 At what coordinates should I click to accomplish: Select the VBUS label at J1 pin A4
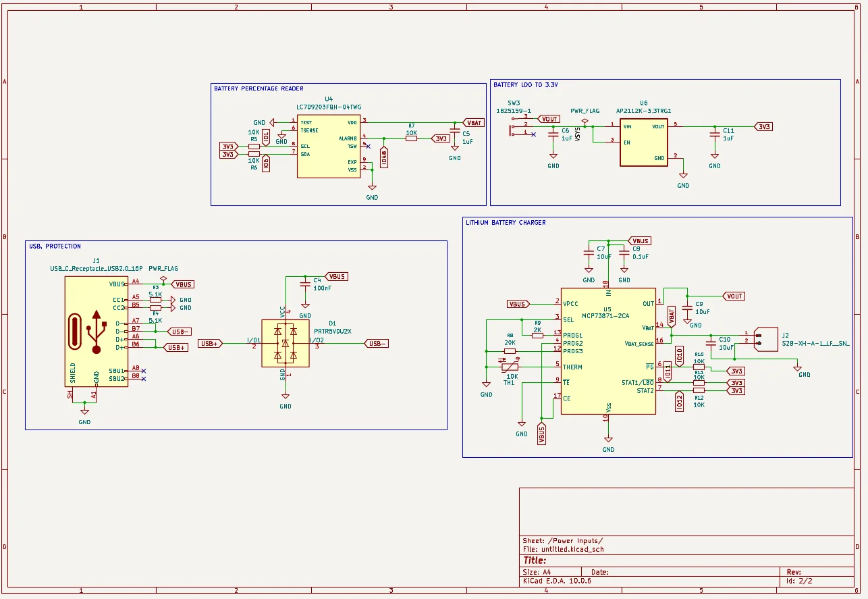pyautogui.click(x=183, y=284)
